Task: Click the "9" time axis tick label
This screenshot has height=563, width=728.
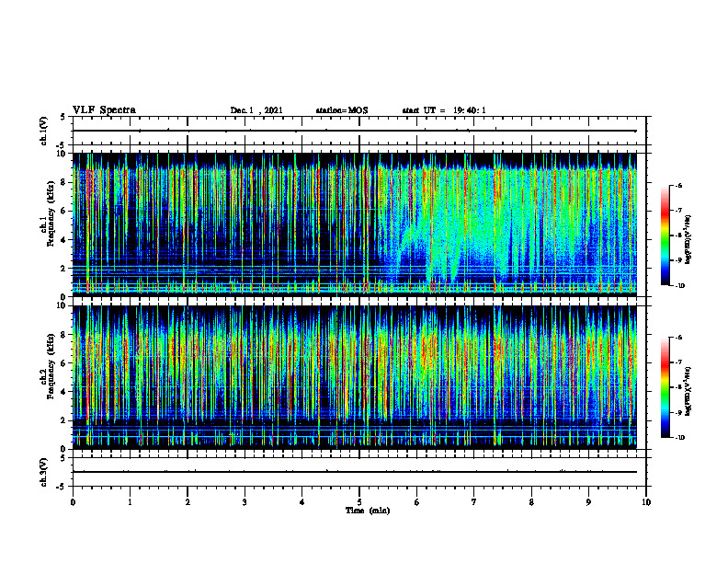Action: (588, 502)
